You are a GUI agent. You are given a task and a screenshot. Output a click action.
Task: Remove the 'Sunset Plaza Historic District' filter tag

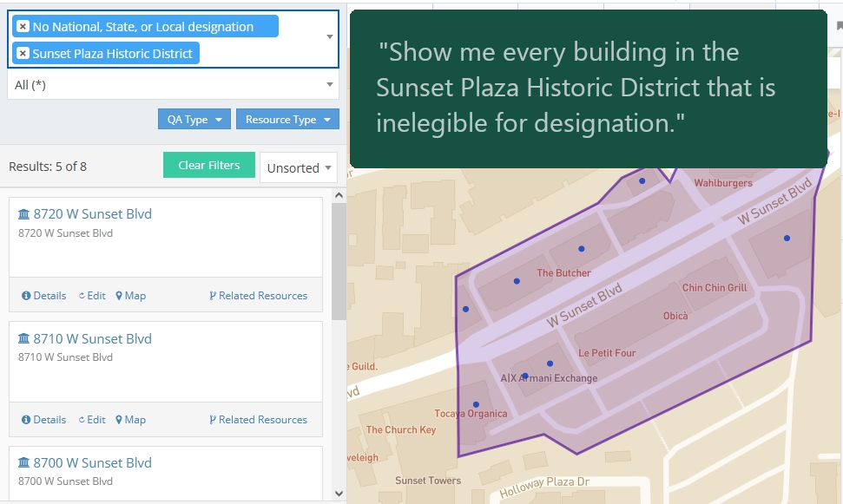tap(23, 53)
